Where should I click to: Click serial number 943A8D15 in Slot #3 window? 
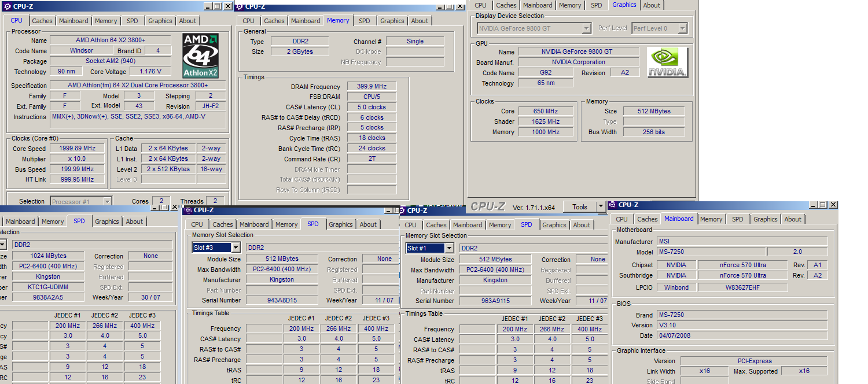click(282, 301)
